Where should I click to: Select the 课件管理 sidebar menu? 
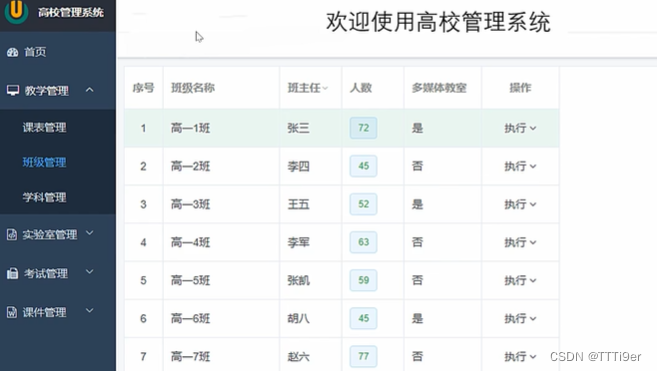click(x=44, y=312)
